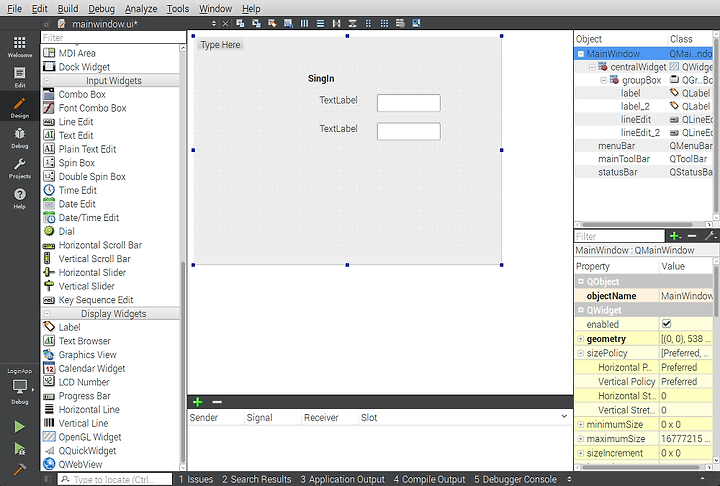Activate Edit Widgets mode in toolbar
The width and height of the screenshot is (720, 486).
click(240, 23)
